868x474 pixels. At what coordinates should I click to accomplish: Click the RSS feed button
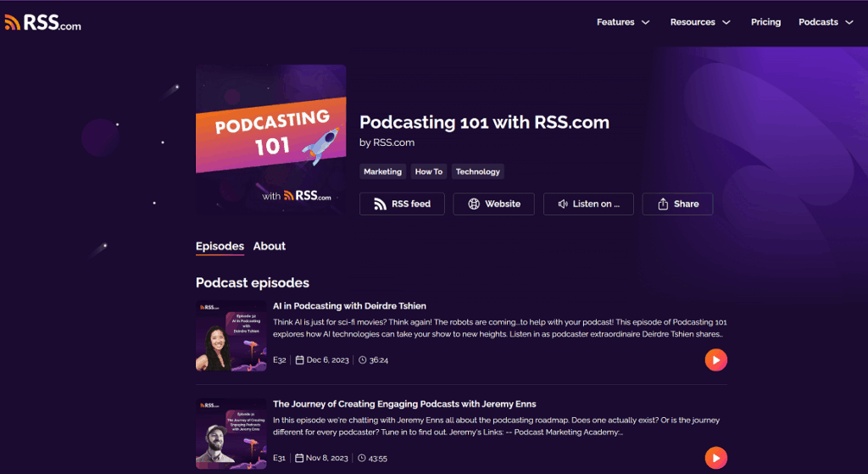402,204
